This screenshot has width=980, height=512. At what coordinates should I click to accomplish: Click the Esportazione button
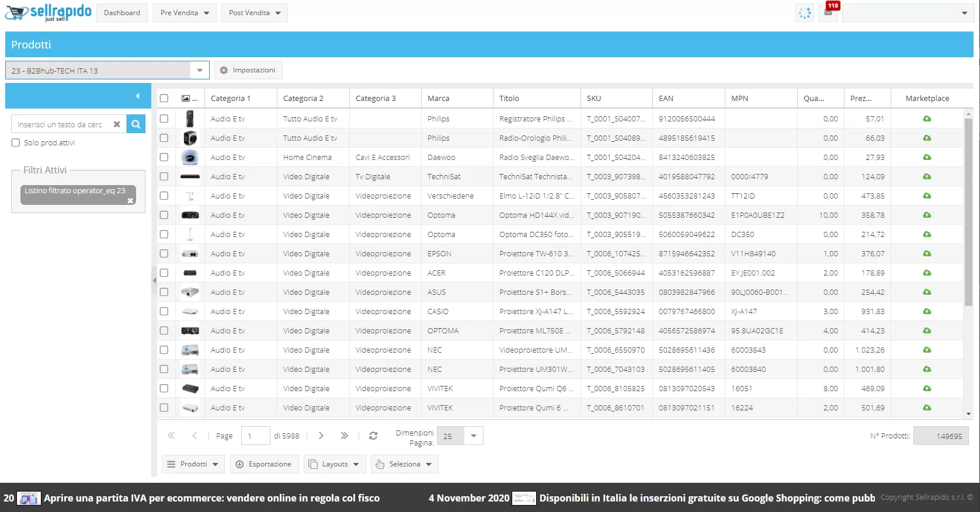[x=264, y=464]
